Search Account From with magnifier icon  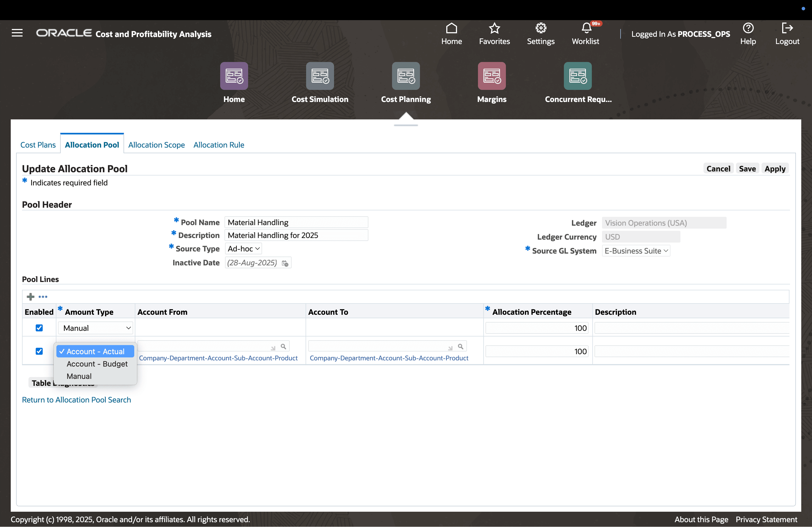click(x=283, y=346)
